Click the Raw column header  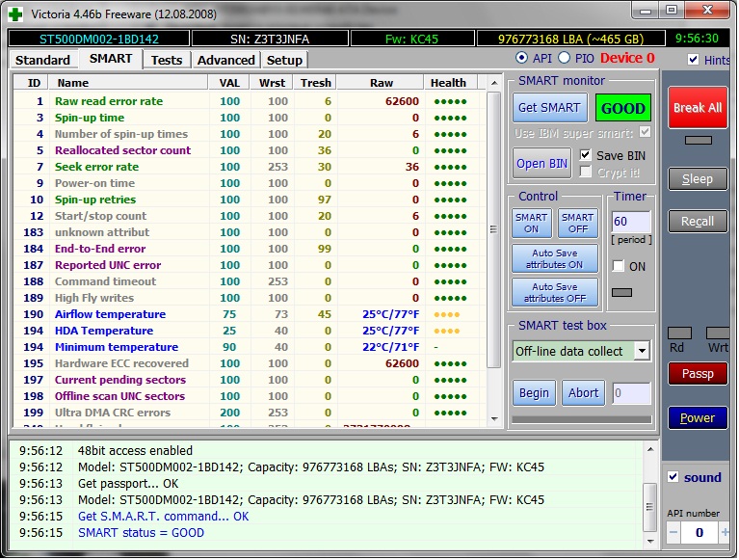381,83
